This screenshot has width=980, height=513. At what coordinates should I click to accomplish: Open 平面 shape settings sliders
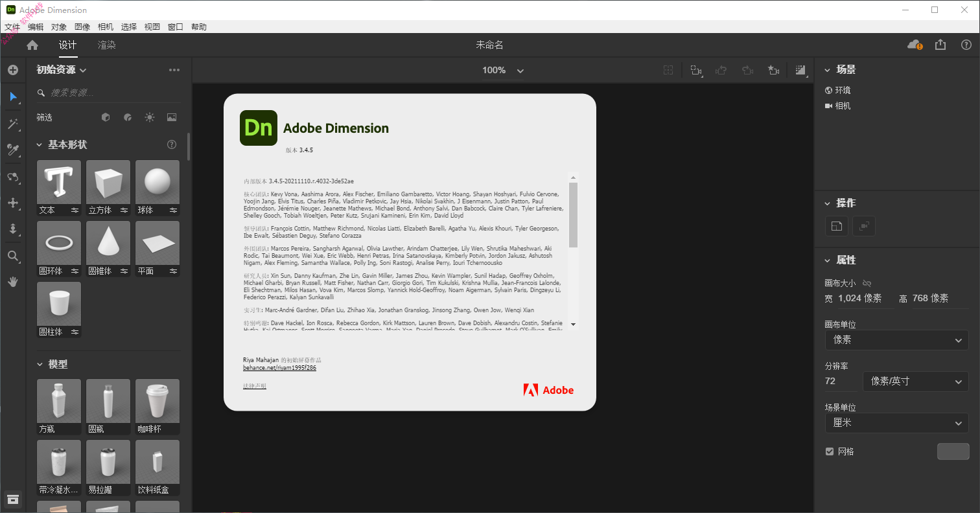point(173,271)
